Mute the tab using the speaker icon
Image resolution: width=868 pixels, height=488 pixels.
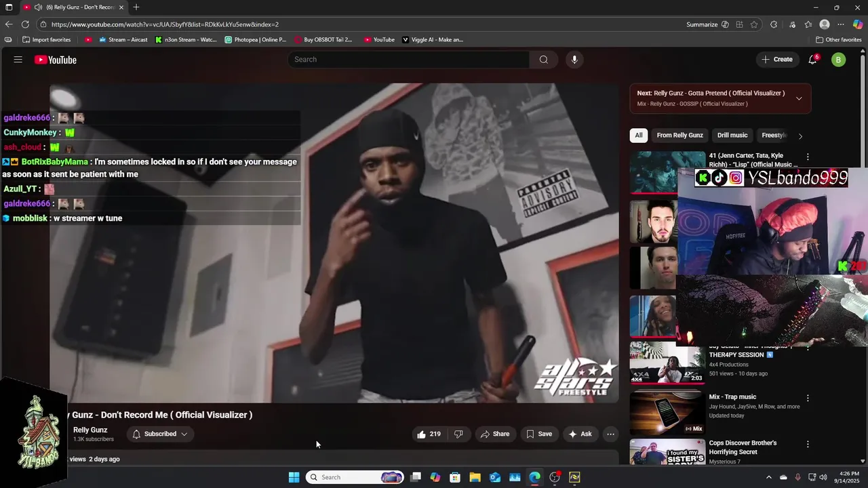(x=38, y=7)
